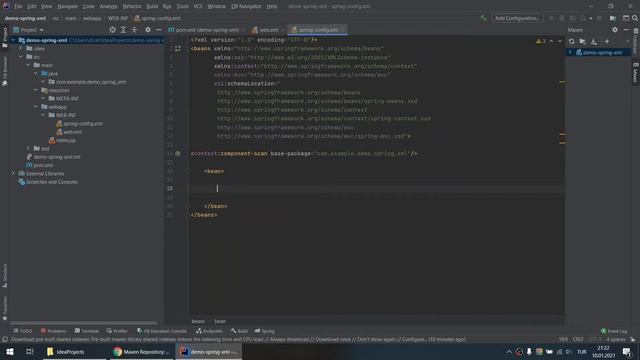Open the DB Navigator menu

point(246,6)
